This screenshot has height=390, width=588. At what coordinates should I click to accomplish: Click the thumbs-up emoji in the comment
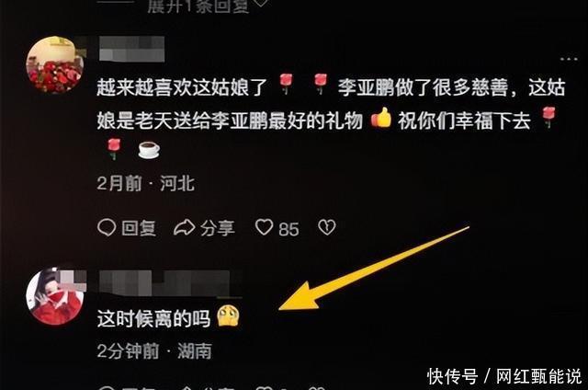click(x=381, y=119)
